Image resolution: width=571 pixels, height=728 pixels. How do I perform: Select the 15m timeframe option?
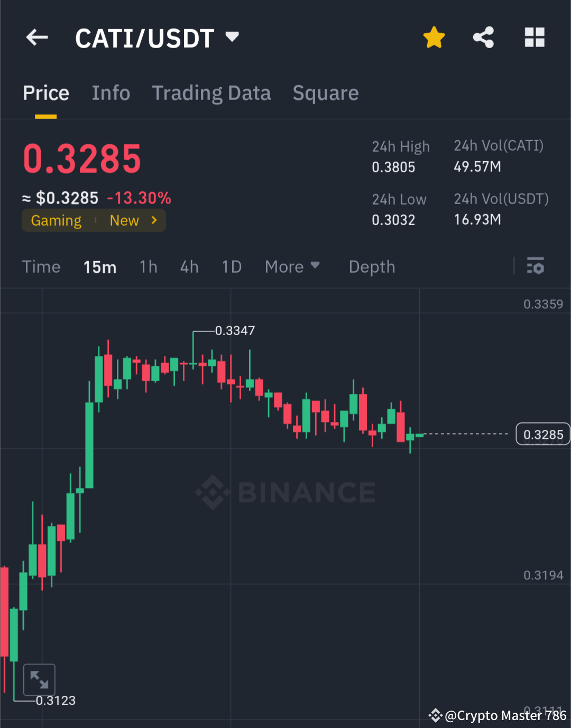99,266
